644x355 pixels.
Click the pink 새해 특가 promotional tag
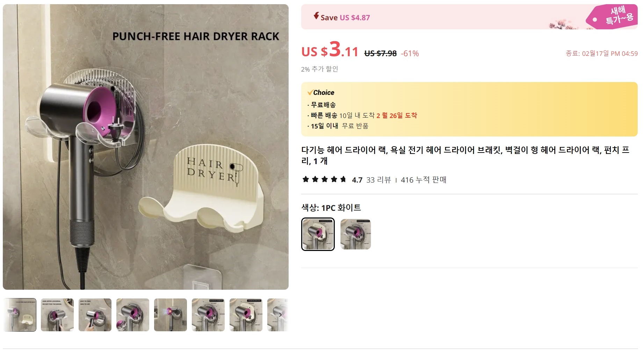pyautogui.click(x=612, y=16)
